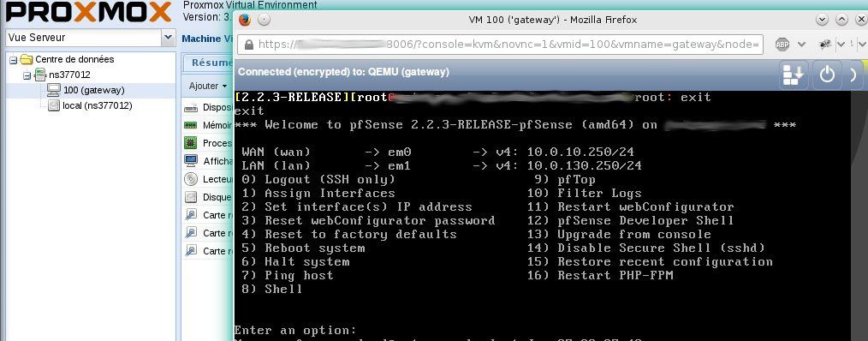Click the ns377012 server node icon
Screen dimensions: 868x341
coord(40,75)
